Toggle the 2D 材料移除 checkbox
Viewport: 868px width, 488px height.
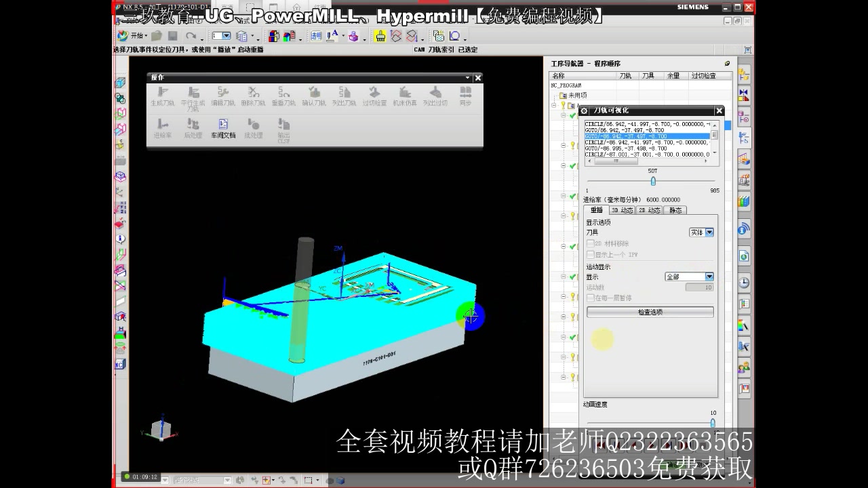(x=591, y=243)
